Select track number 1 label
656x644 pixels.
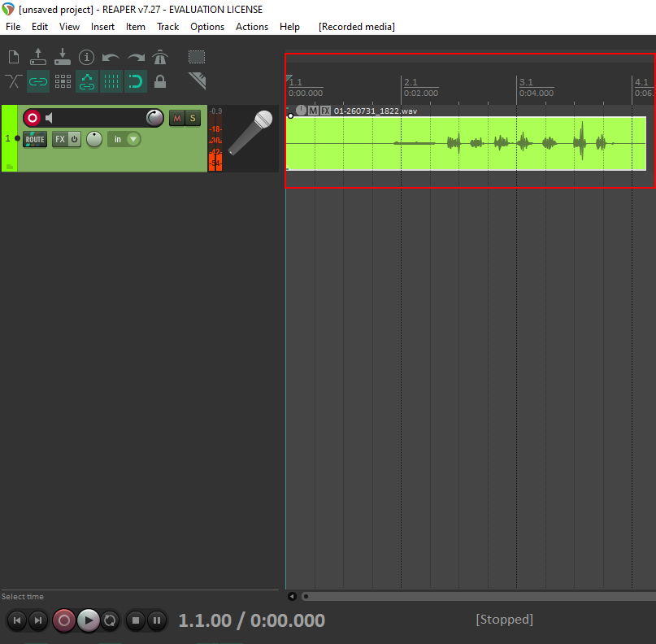click(7, 138)
